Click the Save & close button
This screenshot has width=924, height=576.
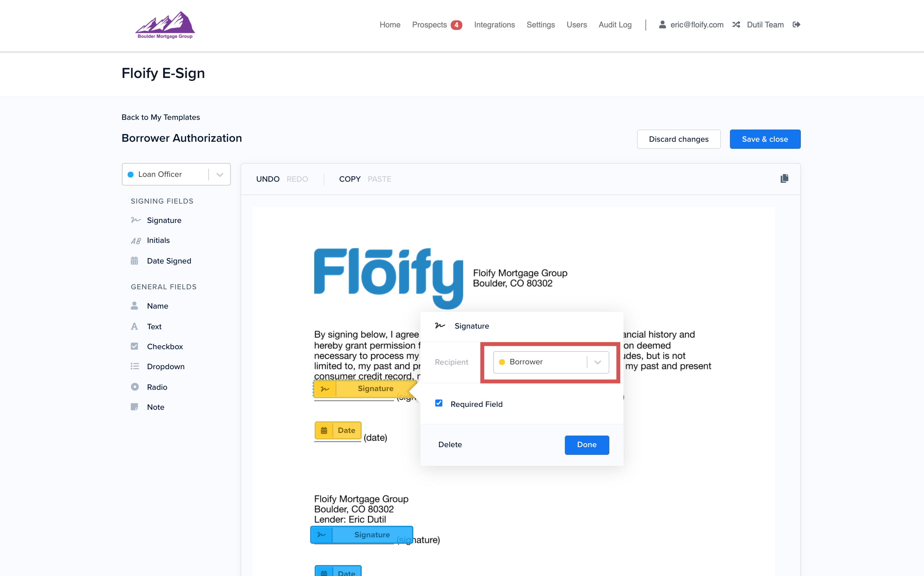765,139
